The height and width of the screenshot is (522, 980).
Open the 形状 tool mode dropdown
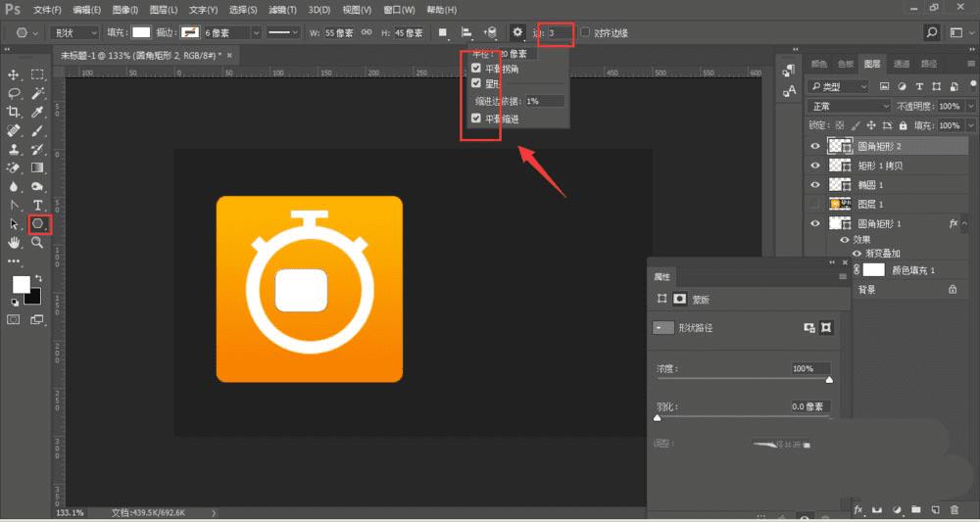coord(73,32)
